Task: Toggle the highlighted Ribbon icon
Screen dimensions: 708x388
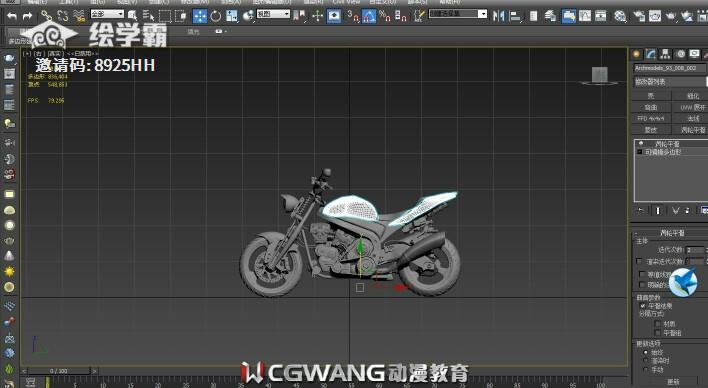Action: coord(569,16)
